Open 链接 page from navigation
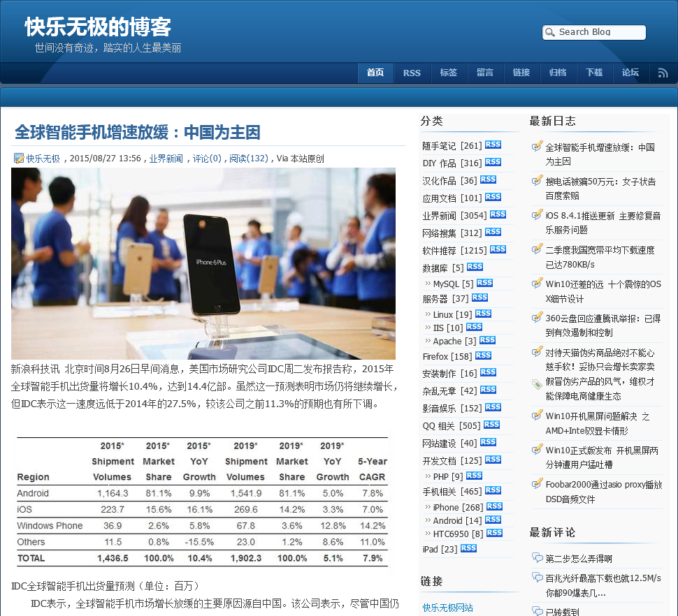The image size is (678, 616). coord(521,73)
